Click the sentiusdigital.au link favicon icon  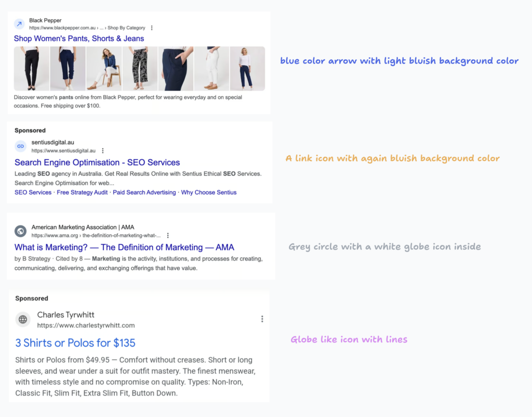20,146
